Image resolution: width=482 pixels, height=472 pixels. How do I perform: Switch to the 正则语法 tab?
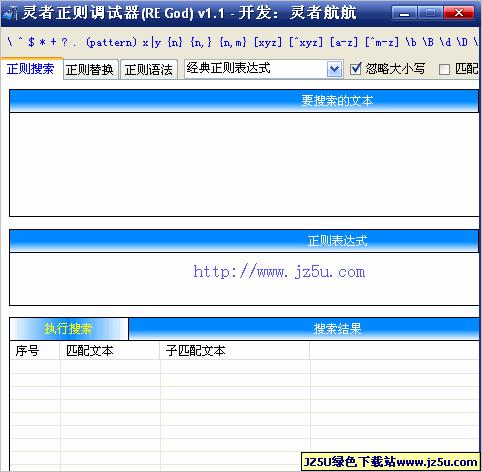point(149,70)
